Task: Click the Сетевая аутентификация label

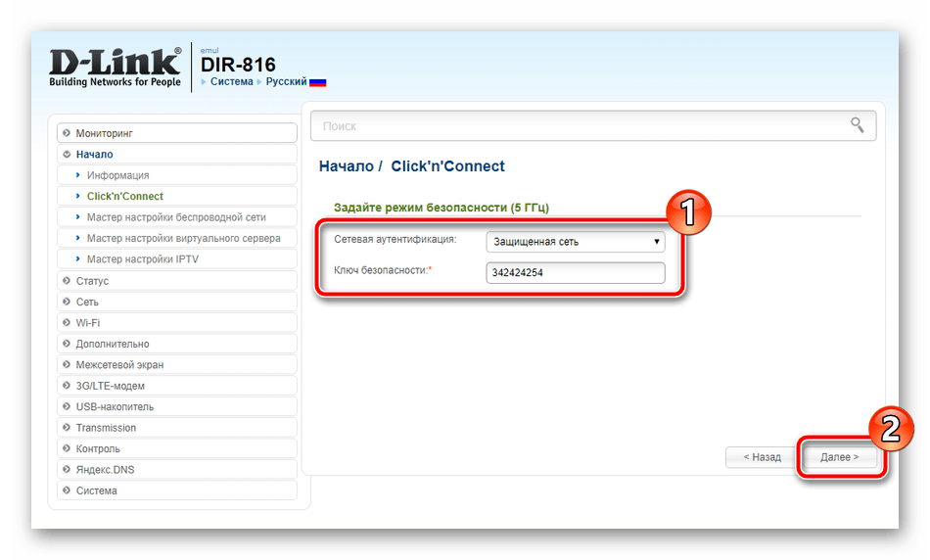Action: [395, 239]
